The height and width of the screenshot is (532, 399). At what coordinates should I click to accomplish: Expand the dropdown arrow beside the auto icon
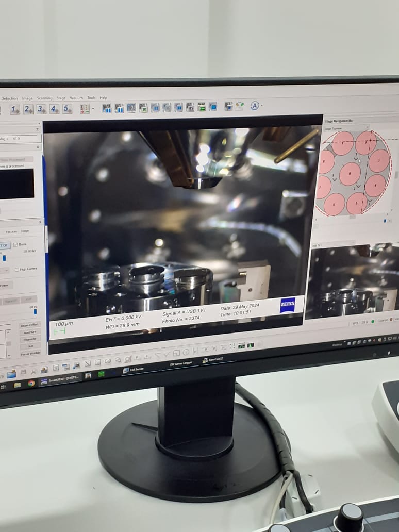pyautogui.click(x=262, y=106)
